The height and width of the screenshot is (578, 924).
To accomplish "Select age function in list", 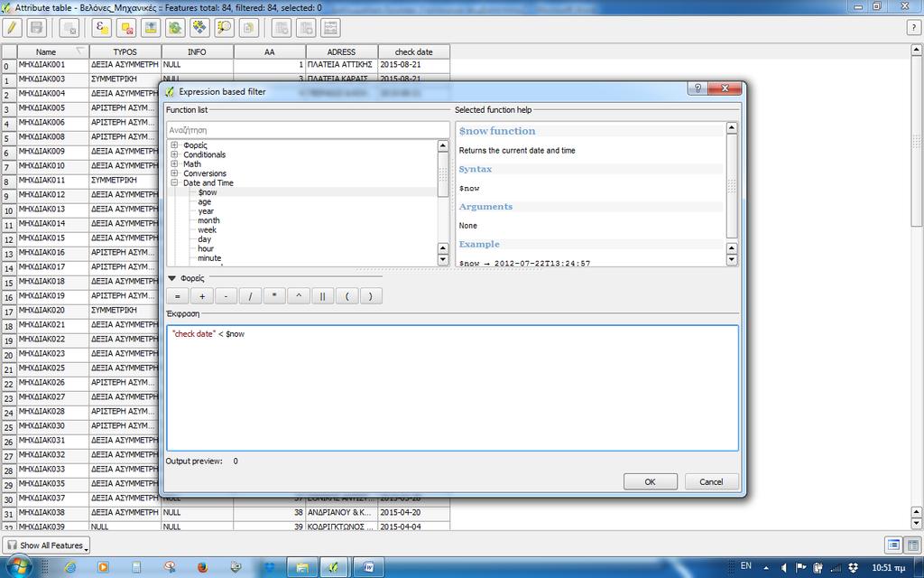I will [x=205, y=201].
